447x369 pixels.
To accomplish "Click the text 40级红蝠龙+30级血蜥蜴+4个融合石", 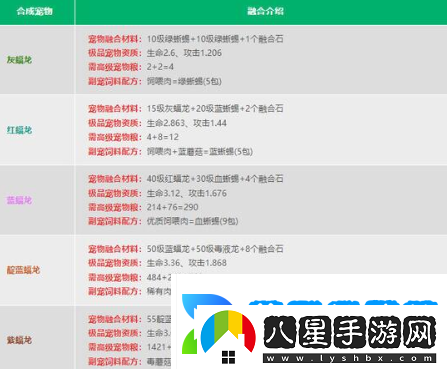I will [x=215, y=179].
